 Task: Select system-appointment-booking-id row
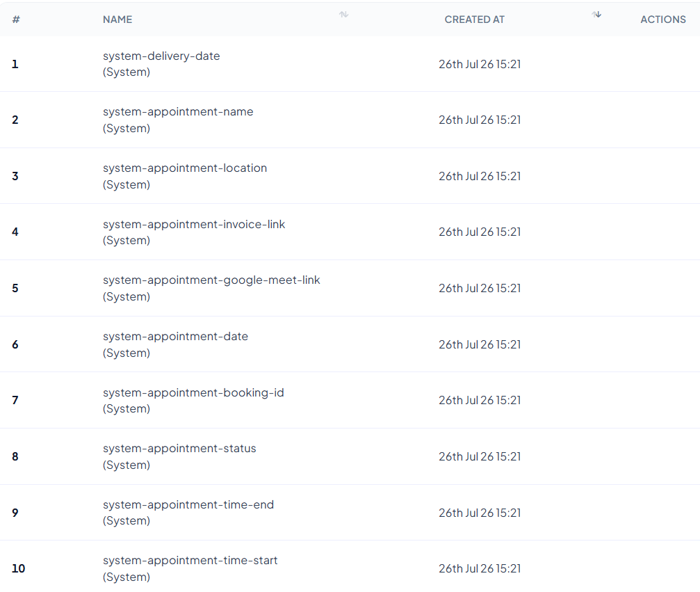point(350,400)
